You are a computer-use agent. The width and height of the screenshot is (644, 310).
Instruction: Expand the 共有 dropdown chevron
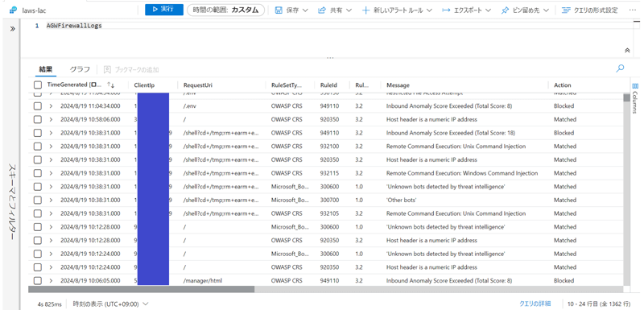pos(349,10)
